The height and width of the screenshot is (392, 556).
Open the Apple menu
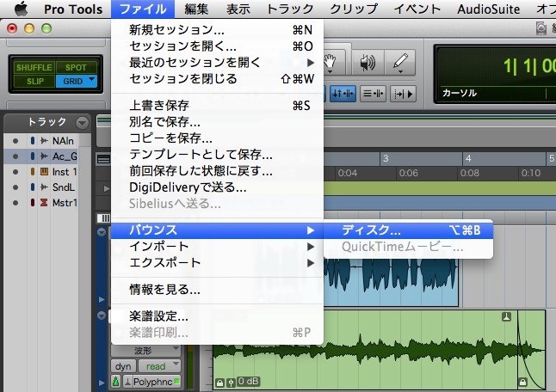pyautogui.click(x=22, y=9)
